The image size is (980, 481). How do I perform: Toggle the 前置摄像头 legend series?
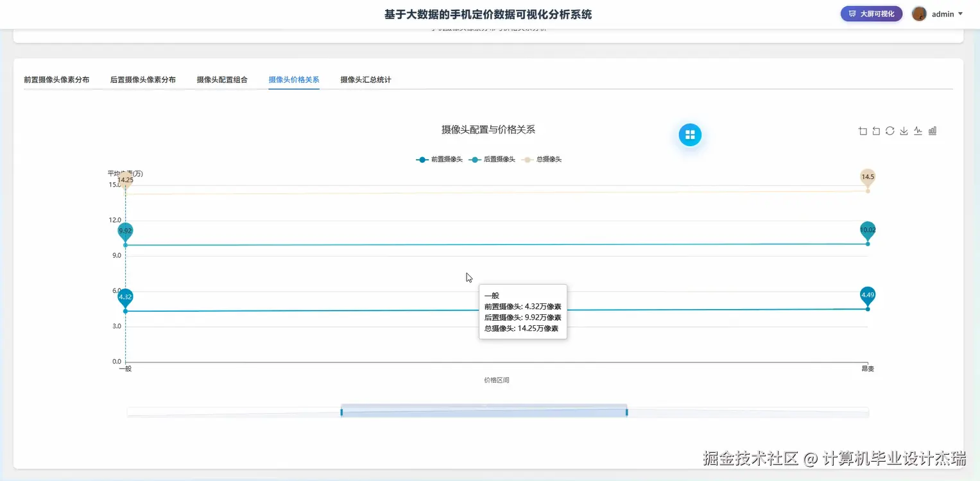pos(439,159)
